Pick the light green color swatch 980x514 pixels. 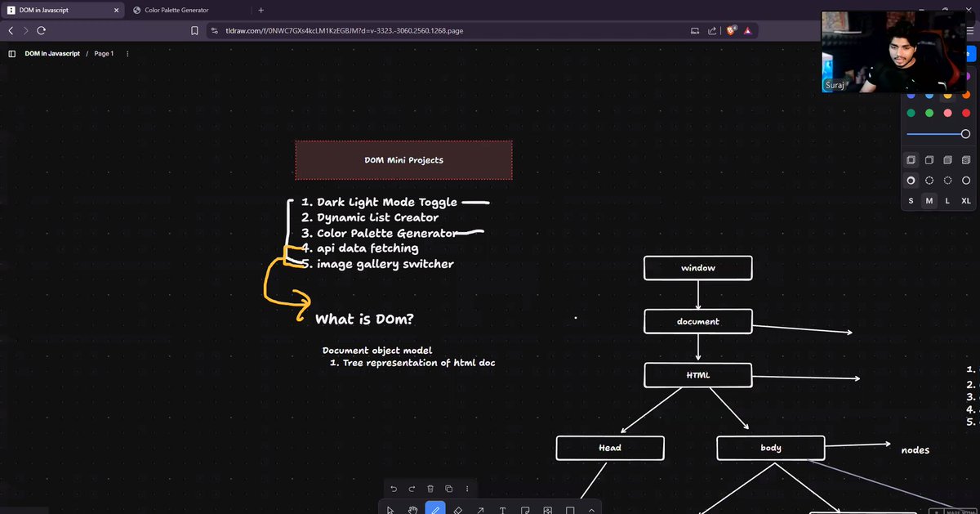tap(929, 113)
